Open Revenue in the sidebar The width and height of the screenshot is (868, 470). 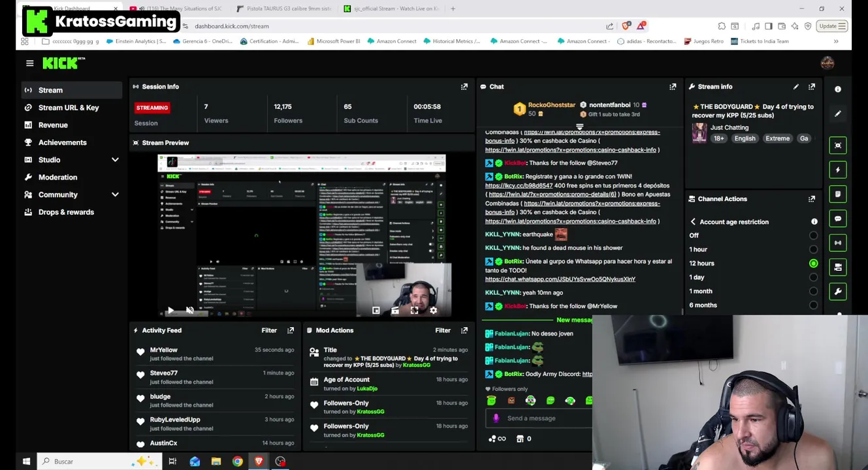tap(71, 125)
